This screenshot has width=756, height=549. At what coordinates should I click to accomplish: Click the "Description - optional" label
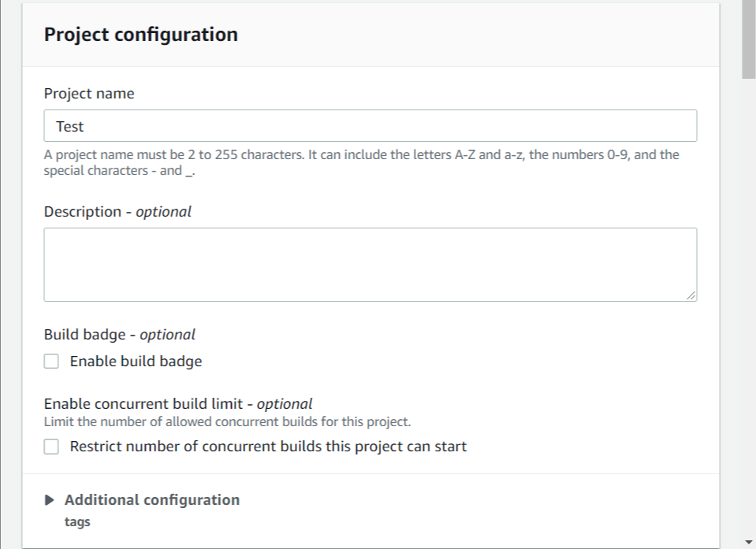coord(117,212)
